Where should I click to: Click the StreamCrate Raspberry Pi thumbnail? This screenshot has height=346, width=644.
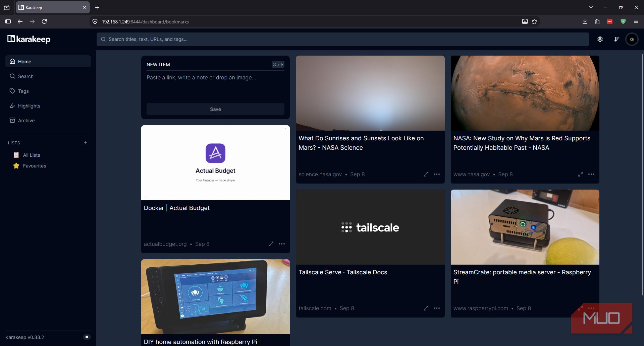[x=525, y=227]
